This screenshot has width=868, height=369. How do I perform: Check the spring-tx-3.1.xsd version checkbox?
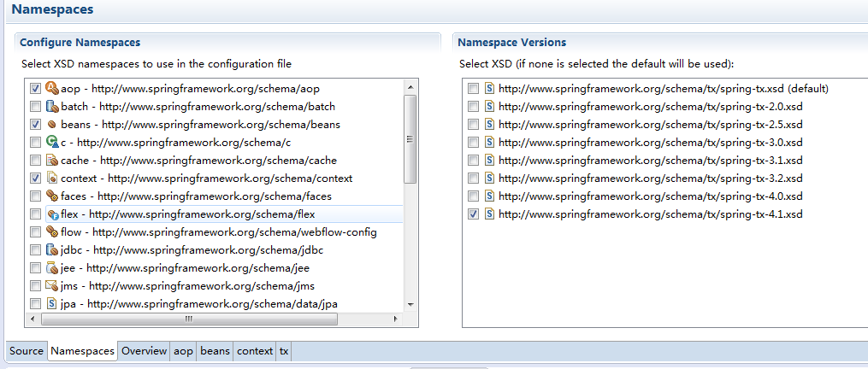[473, 161]
